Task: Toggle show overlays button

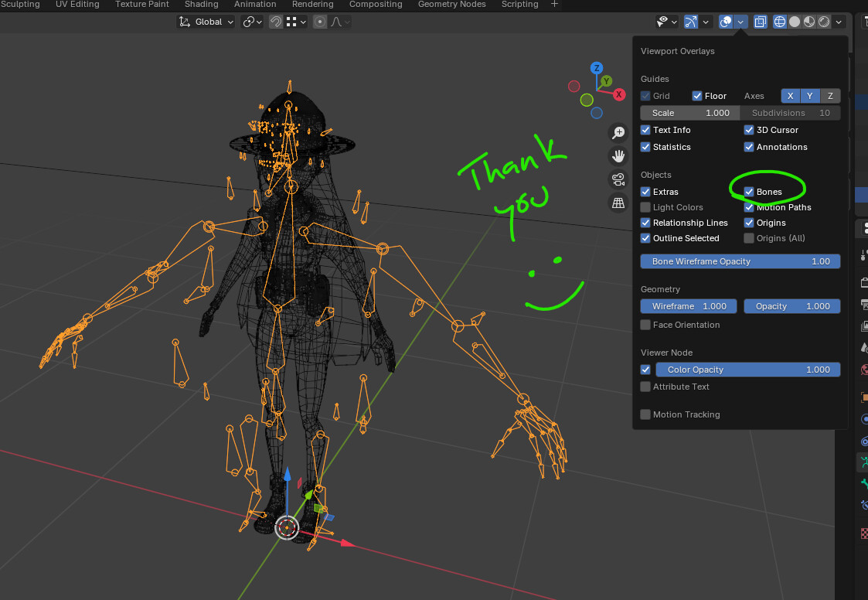Action: click(x=726, y=22)
